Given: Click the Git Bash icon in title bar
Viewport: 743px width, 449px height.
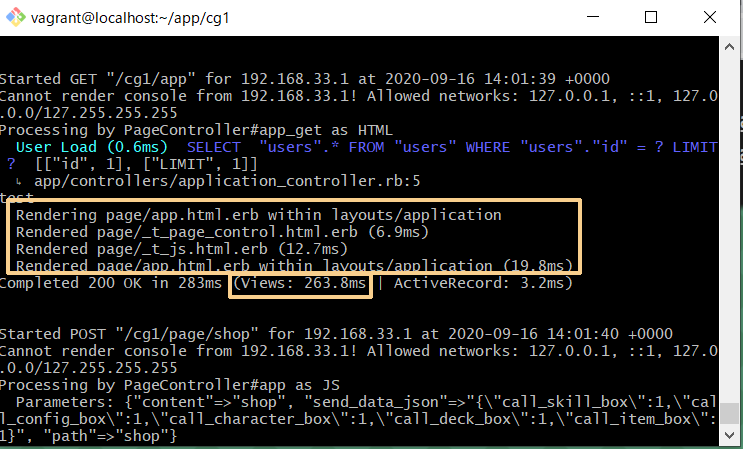Looking at the screenshot, I should [x=16, y=18].
